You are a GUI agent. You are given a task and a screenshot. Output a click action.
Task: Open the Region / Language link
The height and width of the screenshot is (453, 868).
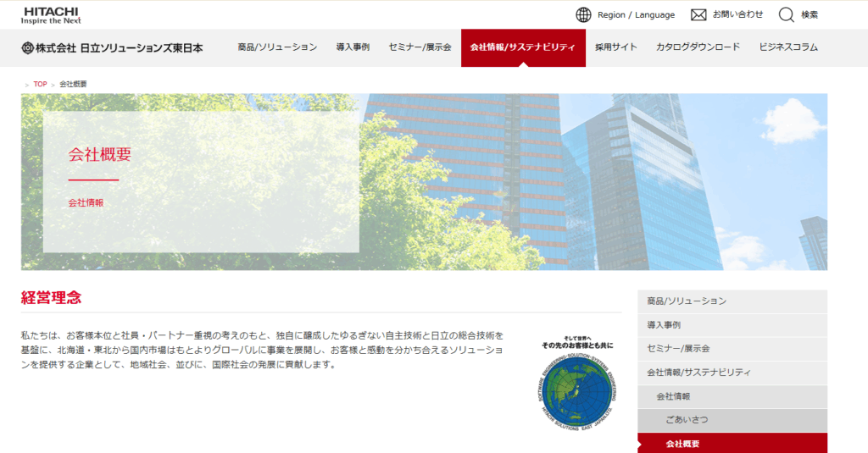(636, 15)
